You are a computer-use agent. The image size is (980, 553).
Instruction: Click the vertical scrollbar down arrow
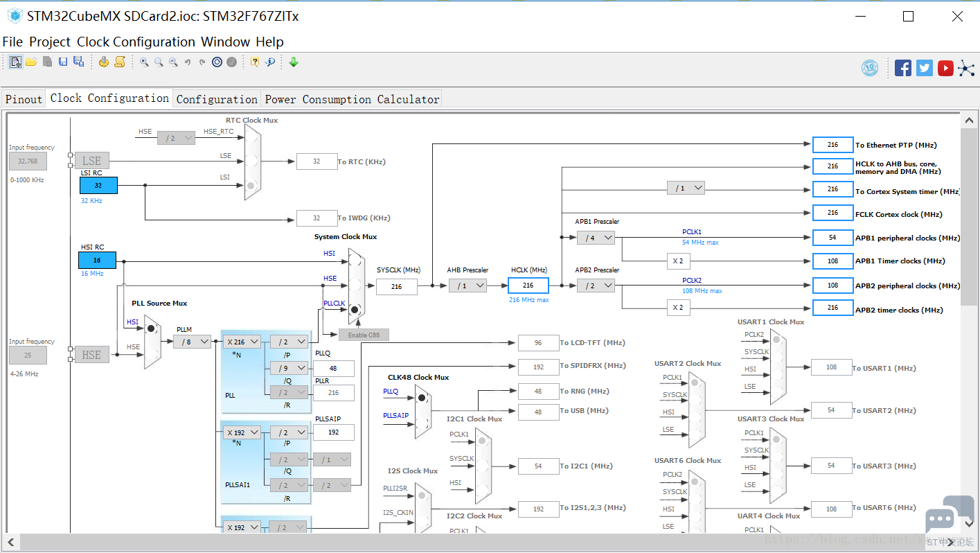970,524
